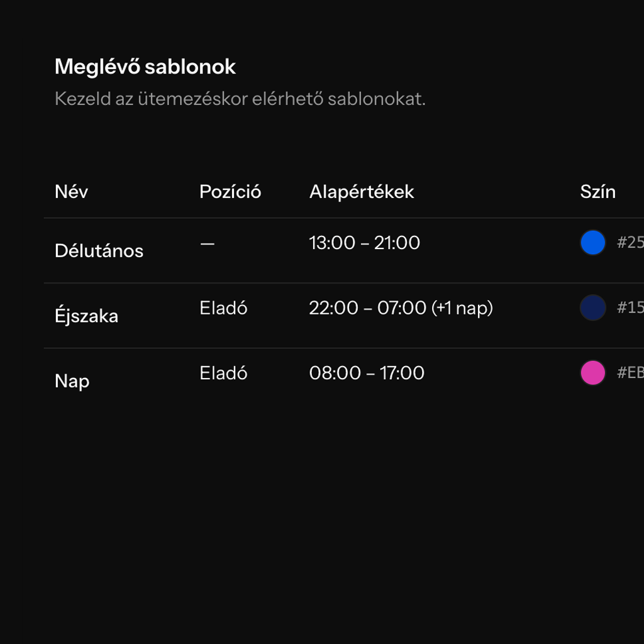Click the 13:00 – 21:00 default time value
The image size is (644, 644).
[x=365, y=243]
